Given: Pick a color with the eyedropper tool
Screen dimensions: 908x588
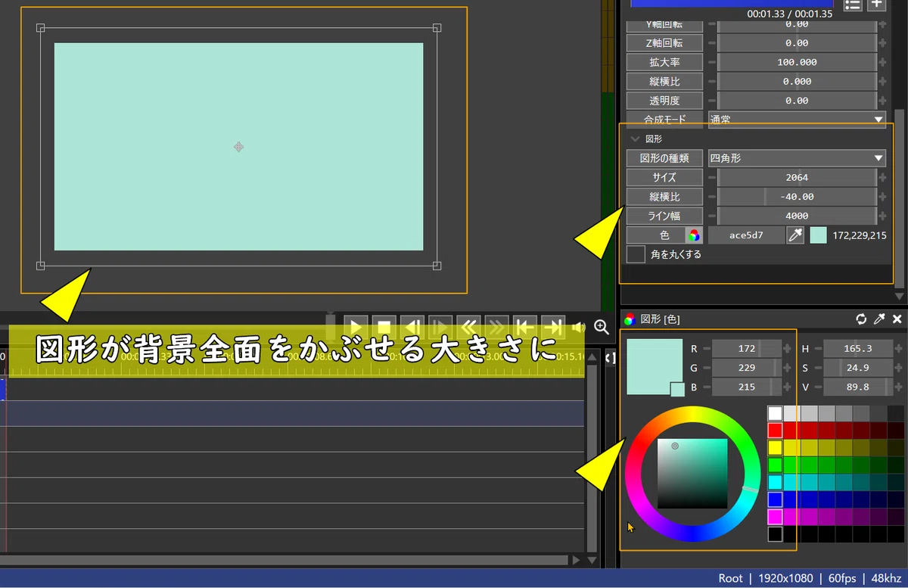Looking at the screenshot, I should (795, 235).
